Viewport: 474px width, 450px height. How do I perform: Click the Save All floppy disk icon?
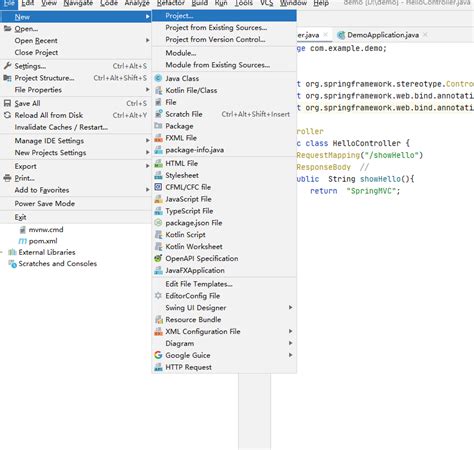tap(7, 103)
